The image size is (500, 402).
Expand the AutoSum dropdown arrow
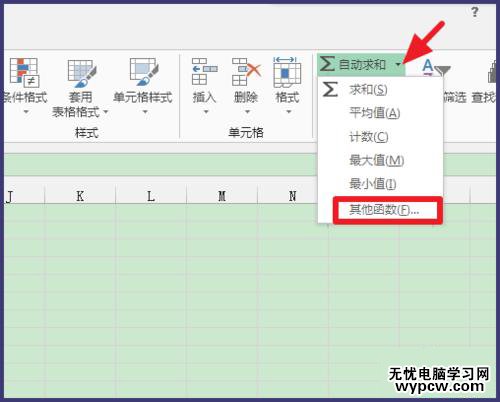coord(398,64)
